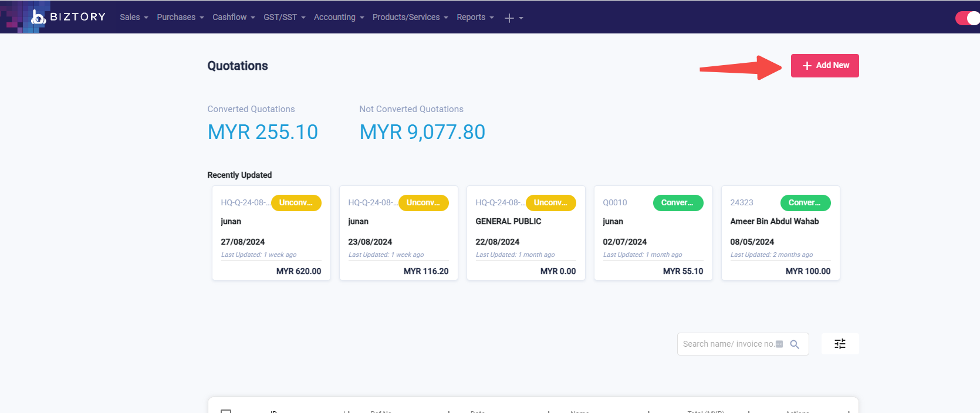Click the Converted badge on the 24323 card
Image resolution: width=980 pixels, height=413 pixels.
coord(805,202)
